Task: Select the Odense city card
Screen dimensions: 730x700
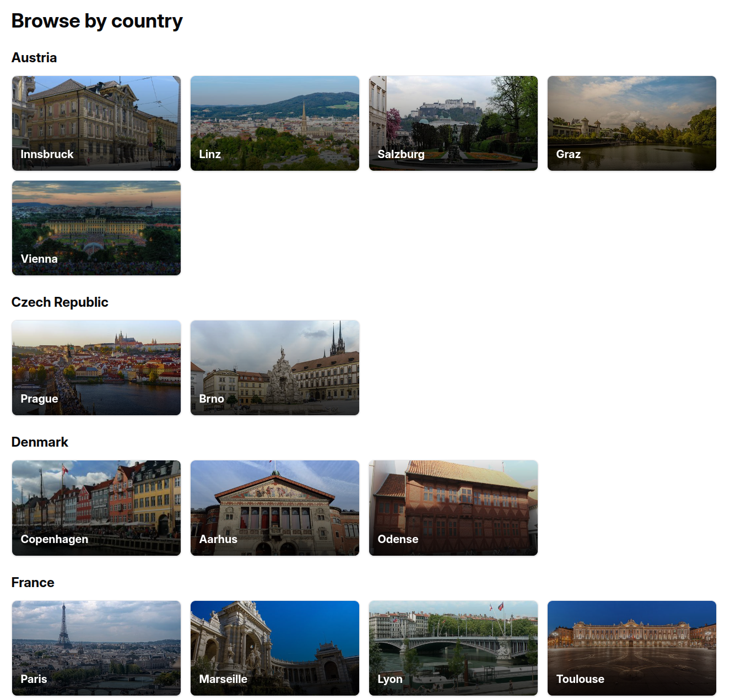Action: click(453, 508)
